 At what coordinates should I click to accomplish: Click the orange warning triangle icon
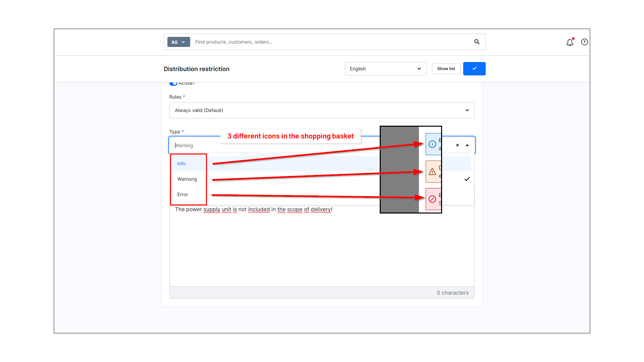tap(432, 172)
